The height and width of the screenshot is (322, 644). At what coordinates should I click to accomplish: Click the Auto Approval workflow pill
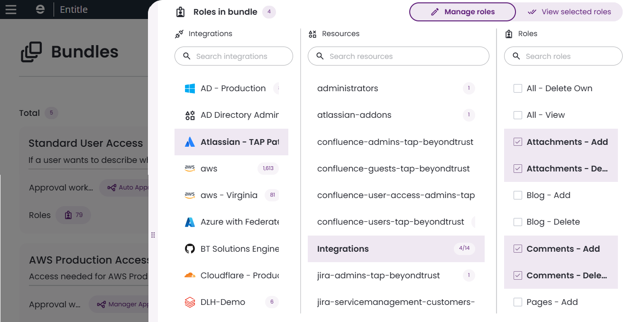coord(128,188)
